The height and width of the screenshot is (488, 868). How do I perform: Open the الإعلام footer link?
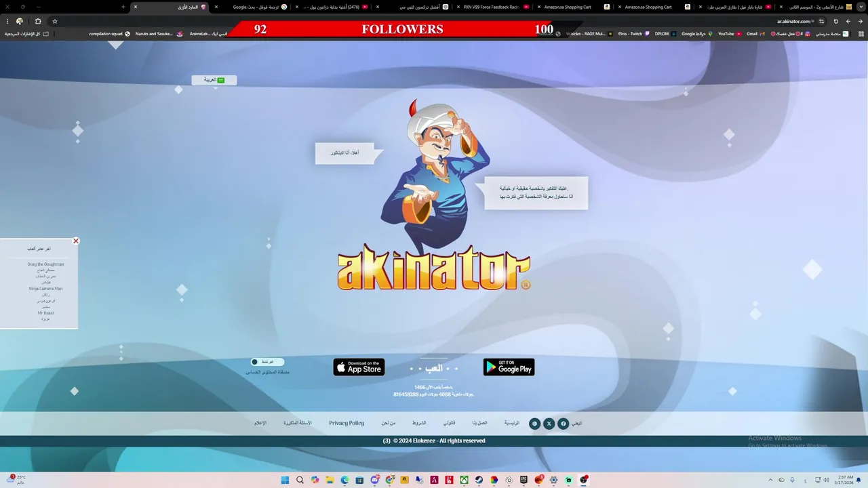point(260,423)
